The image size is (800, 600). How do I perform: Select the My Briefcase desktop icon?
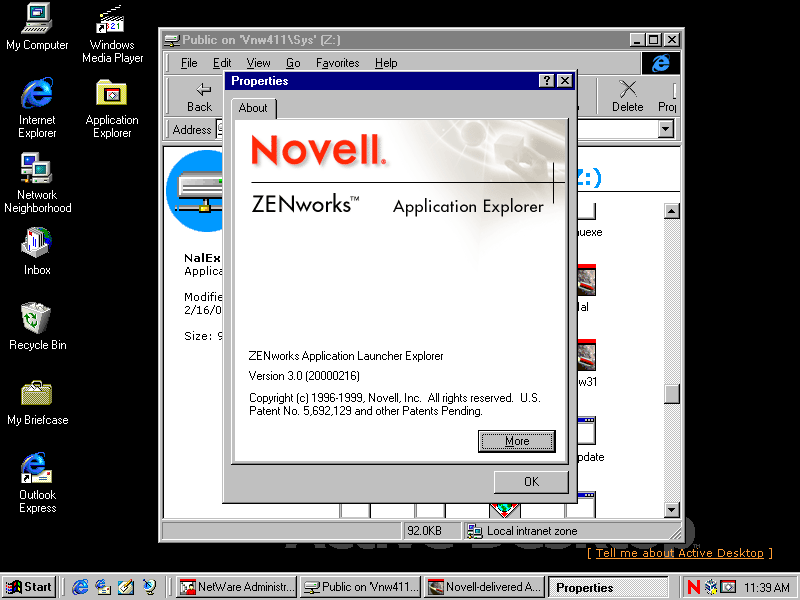[37, 403]
